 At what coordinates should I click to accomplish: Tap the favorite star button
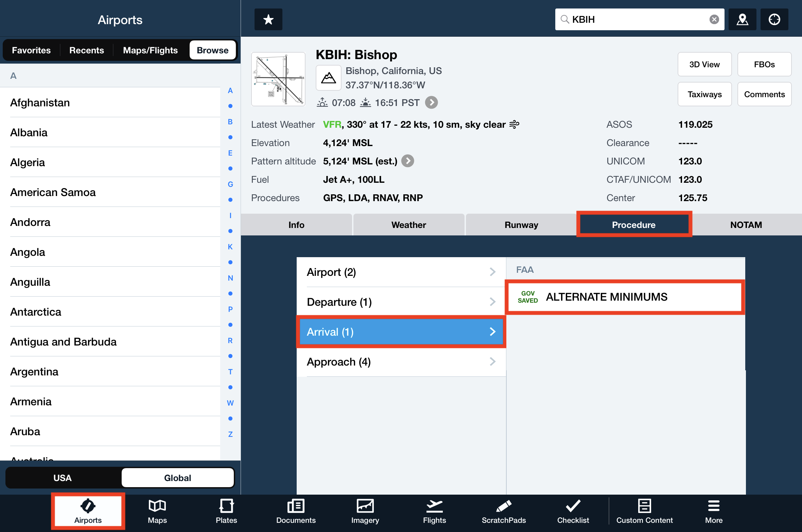tap(268, 19)
